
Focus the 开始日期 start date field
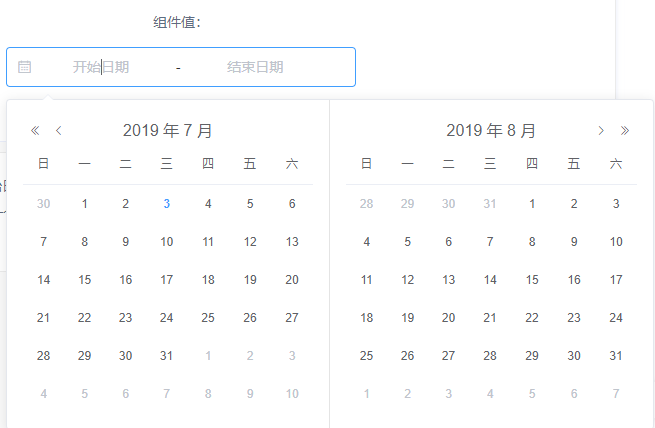coord(101,67)
